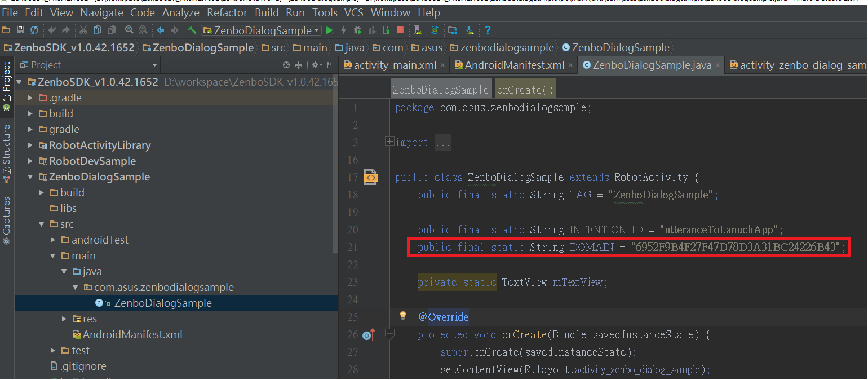Viewport: 868px width, 380px height.
Task: Click the Sync Project with Gradle icon
Action: pos(435,30)
